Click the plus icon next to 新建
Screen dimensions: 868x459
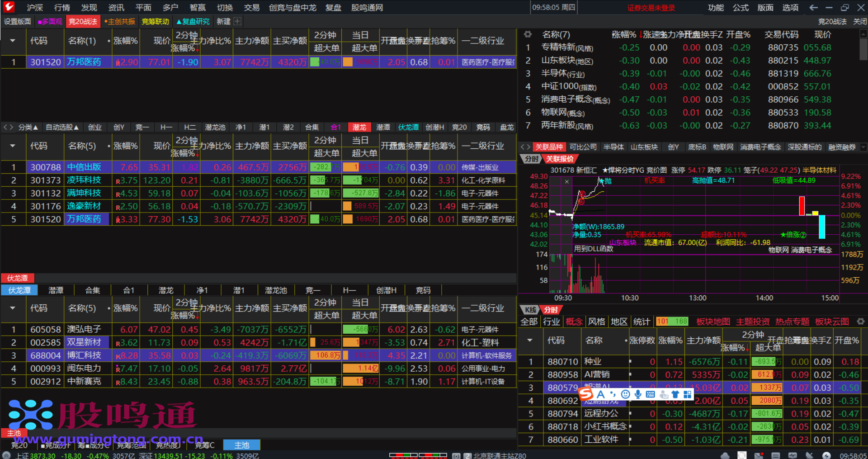237,21
